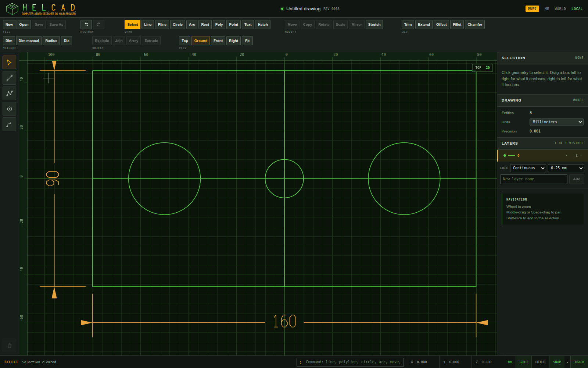
Task: Toggle SNAP in the status bar
Action: (557, 362)
